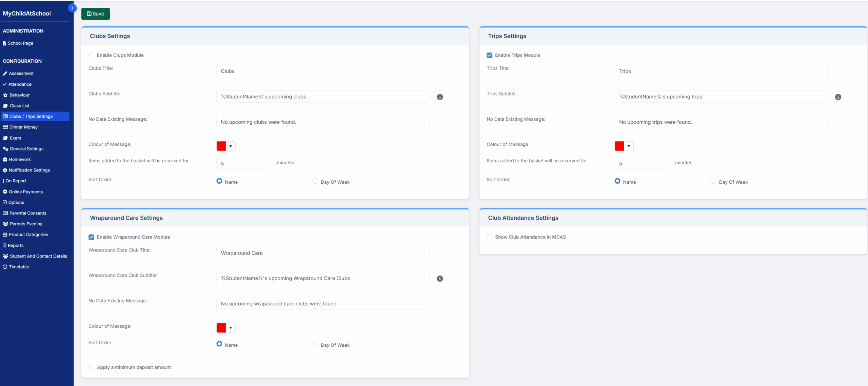
Task: Open Dinner Money in the sidebar
Action: pyautogui.click(x=23, y=127)
